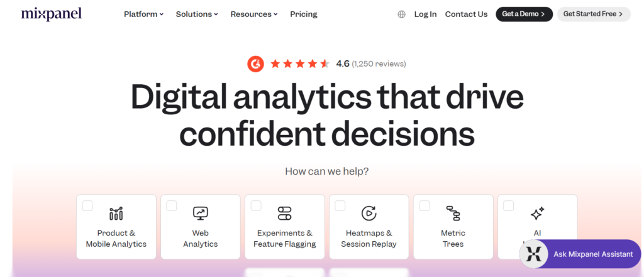Image resolution: width=644 pixels, height=277 pixels.
Task: Tick the Web Analytics checkbox
Action: coord(172,205)
